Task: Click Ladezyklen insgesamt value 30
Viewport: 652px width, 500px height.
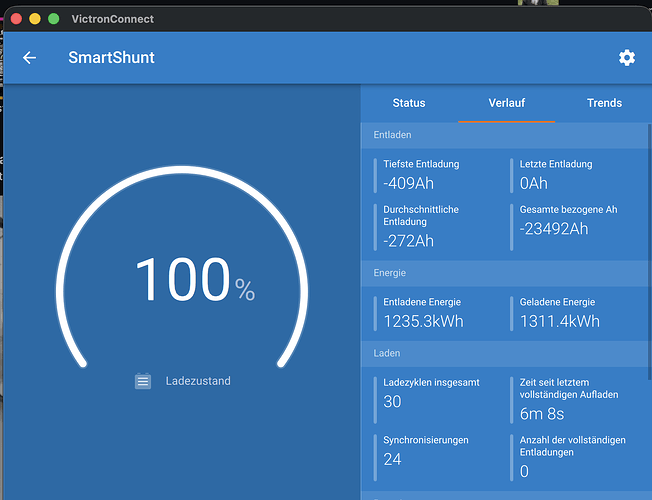Action: coord(392,402)
